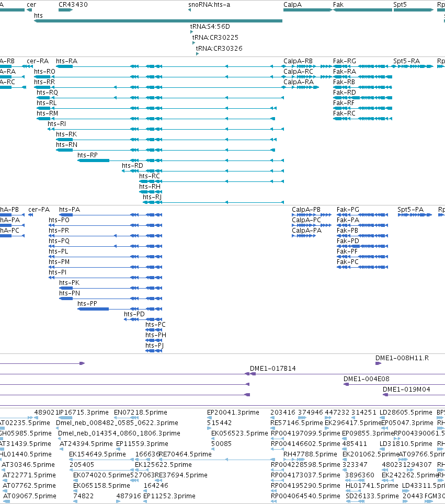Select the Spt5-PA protein label
The width and height of the screenshot is (445, 504).
click(x=410, y=210)
